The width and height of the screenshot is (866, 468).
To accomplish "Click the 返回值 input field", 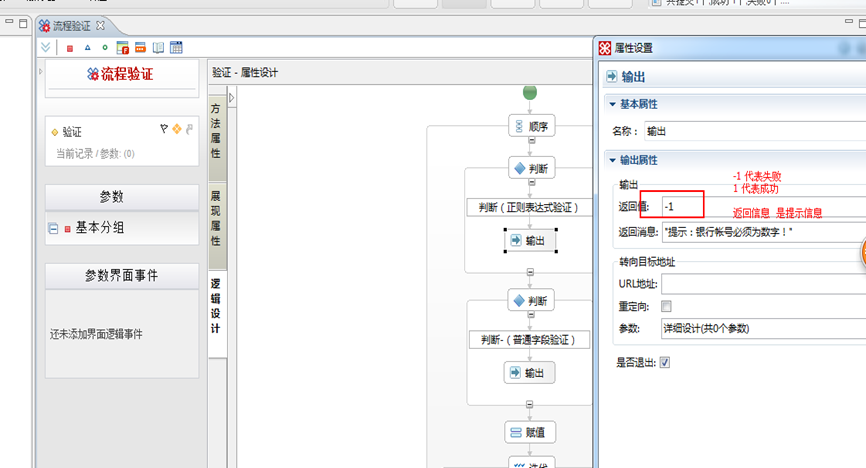I will (x=764, y=207).
